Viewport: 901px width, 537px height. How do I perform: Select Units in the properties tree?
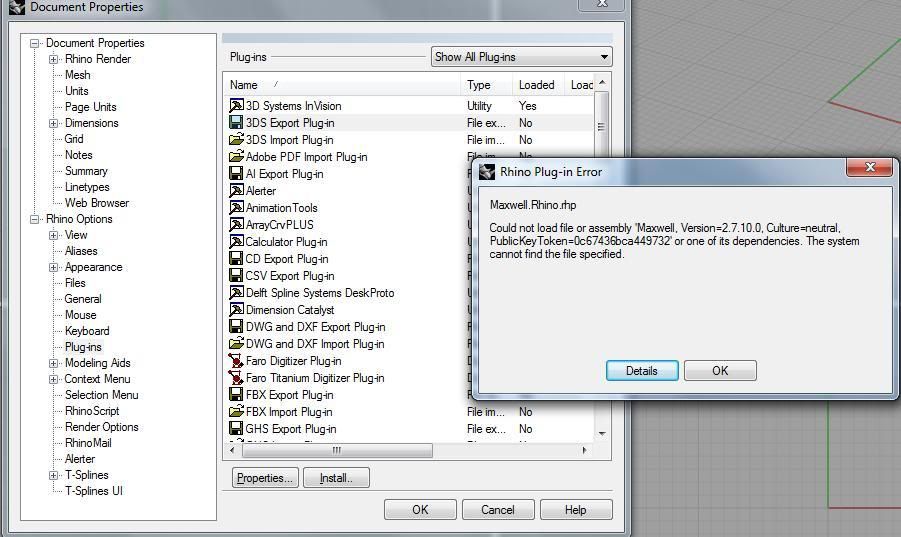[x=76, y=91]
